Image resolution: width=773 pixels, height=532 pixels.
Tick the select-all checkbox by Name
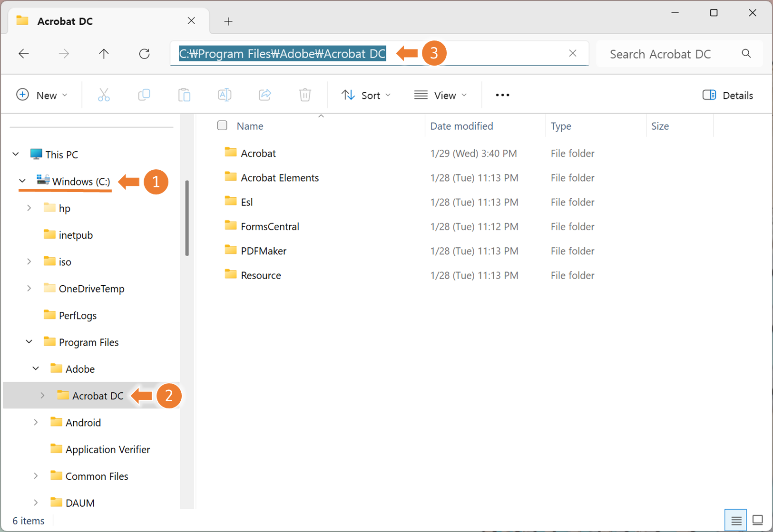pos(222,126)
